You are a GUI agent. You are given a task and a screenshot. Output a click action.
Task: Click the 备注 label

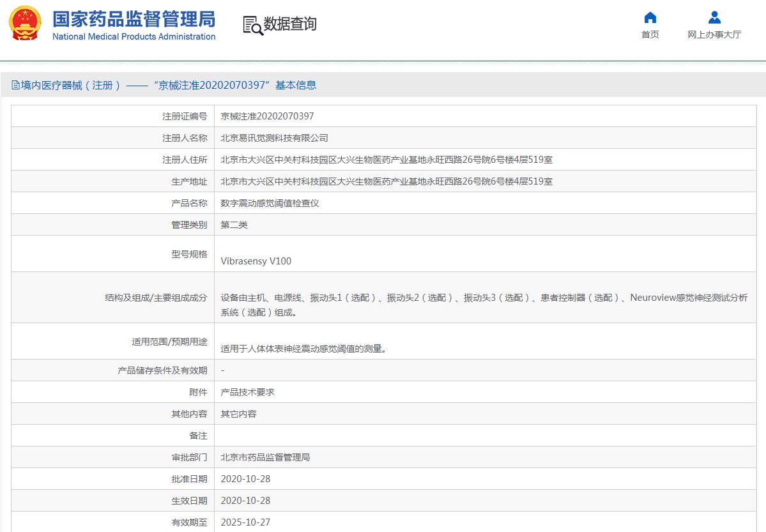pyautogui.click(x=198, y=436)
